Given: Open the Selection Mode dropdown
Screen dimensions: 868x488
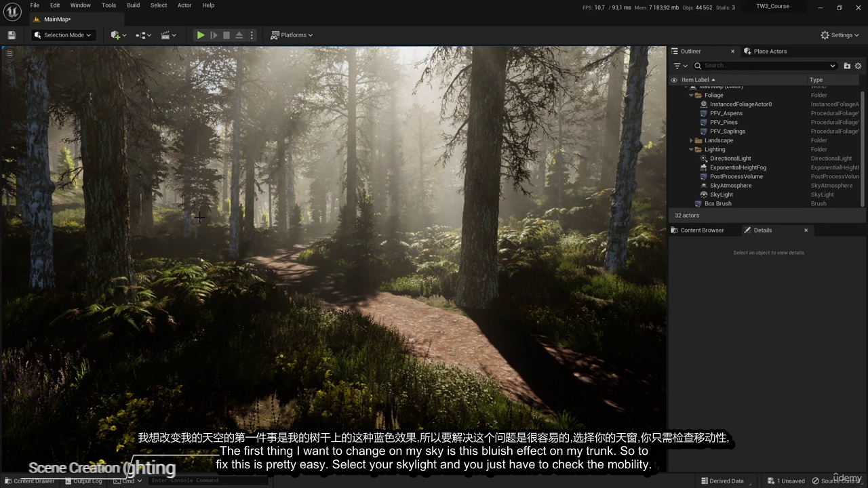Looking at the screenshot, I should [62, 35].
